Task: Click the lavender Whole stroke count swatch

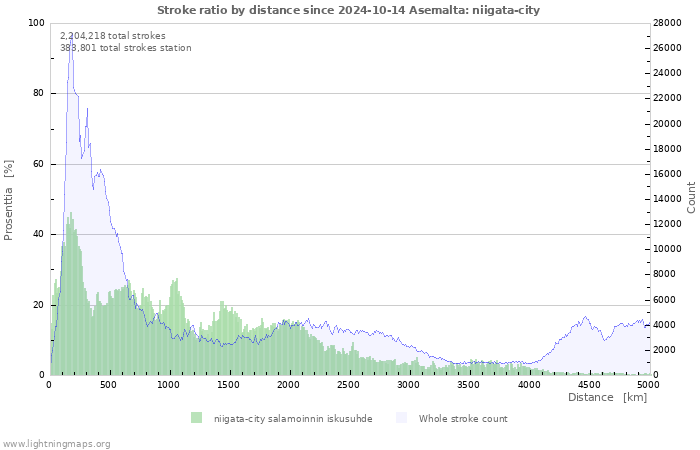Action: coord(401,418)
